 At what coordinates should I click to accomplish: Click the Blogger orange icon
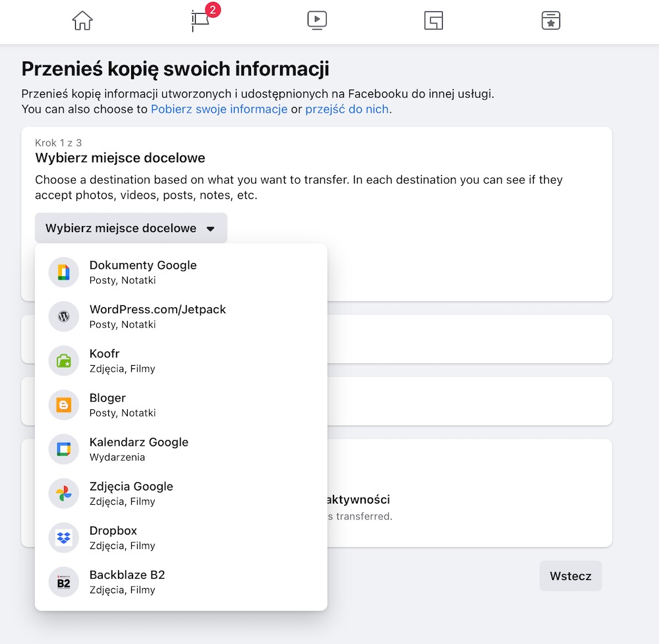tap(63, 405)
